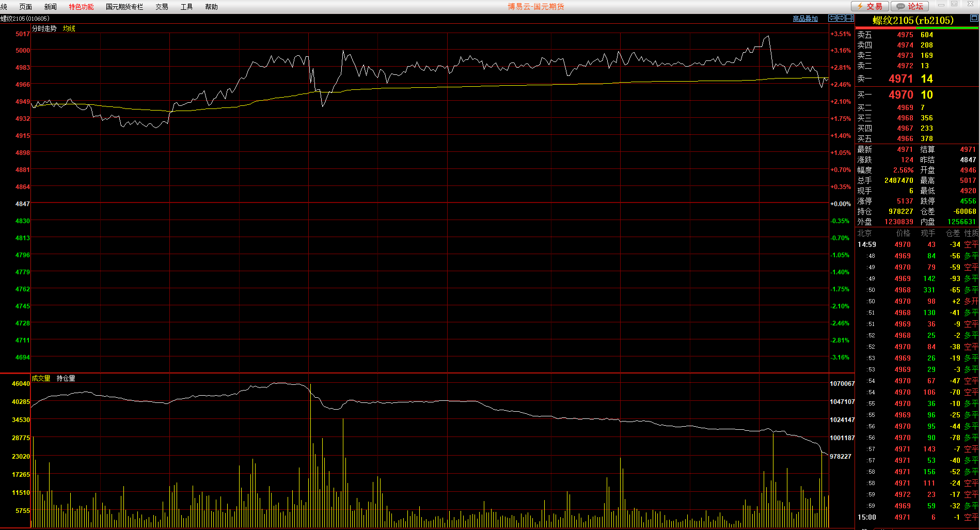Viewport: 980px width, 530px height.
Task: Click the right arrow navigation icon
Action: pos(841,18)
